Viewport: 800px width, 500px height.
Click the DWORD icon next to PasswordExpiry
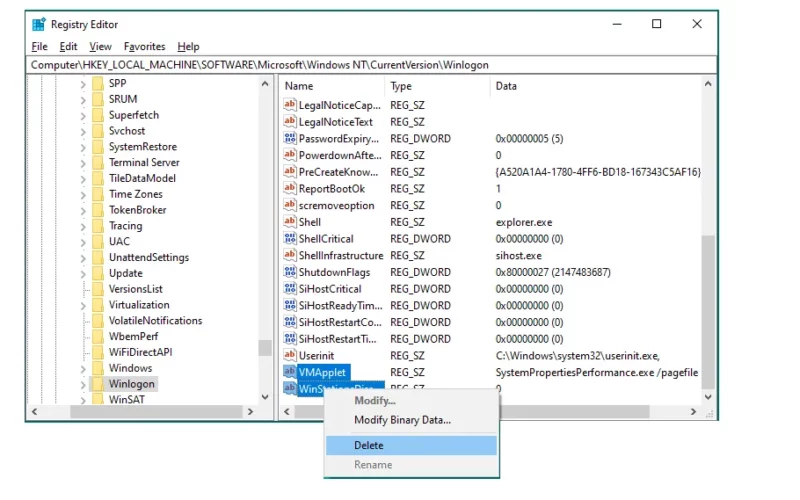pos(290,138)
